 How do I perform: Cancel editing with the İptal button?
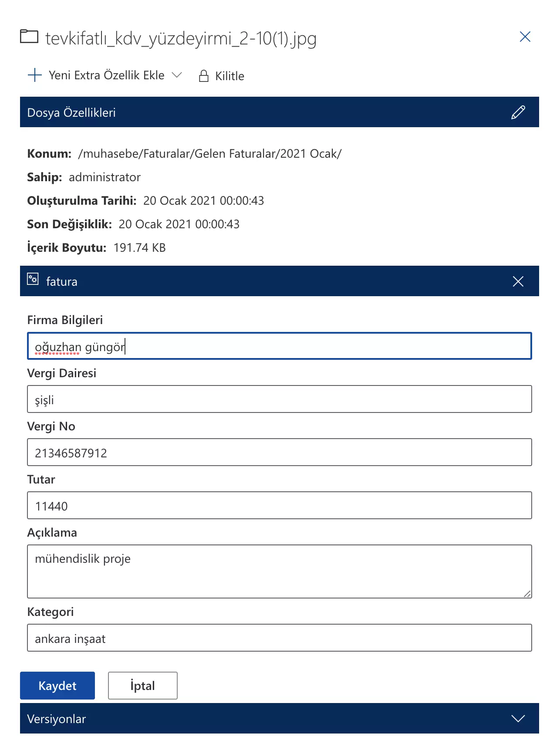(x=143, y=686)
